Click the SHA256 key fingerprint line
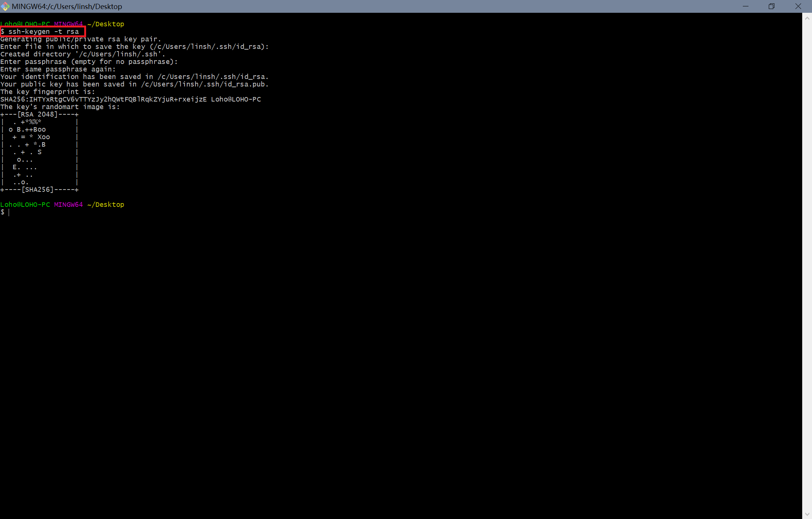The height and width of the screenshot is (519, 812). click(130, 99)
